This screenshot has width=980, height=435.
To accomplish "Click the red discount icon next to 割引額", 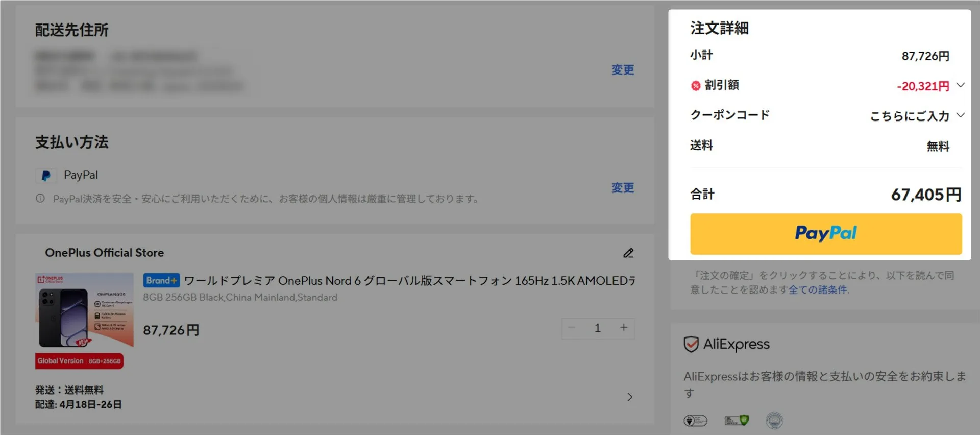I will tap(696, 86).
